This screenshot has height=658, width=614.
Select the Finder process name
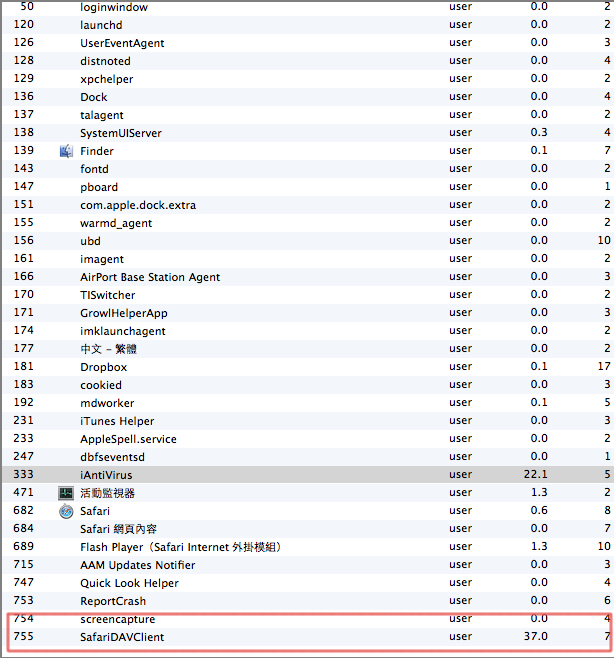(x=97, y=151)
